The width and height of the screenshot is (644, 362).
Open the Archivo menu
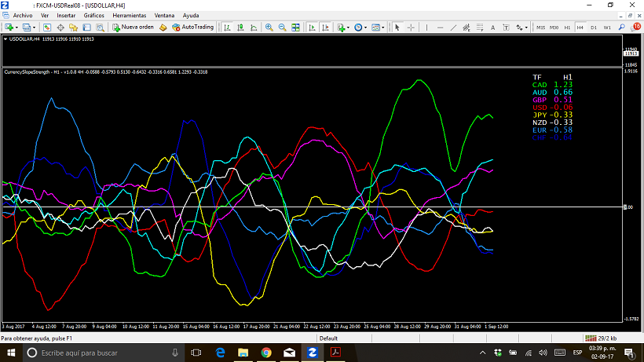23,16
